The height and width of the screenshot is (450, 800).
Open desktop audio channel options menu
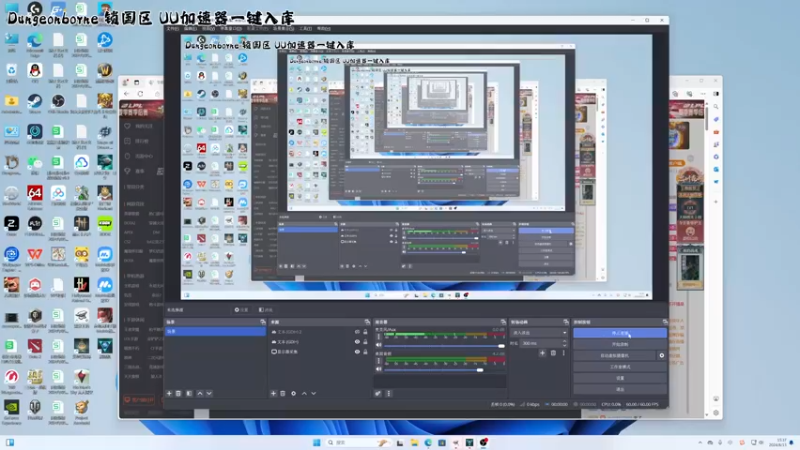(379, 360)
